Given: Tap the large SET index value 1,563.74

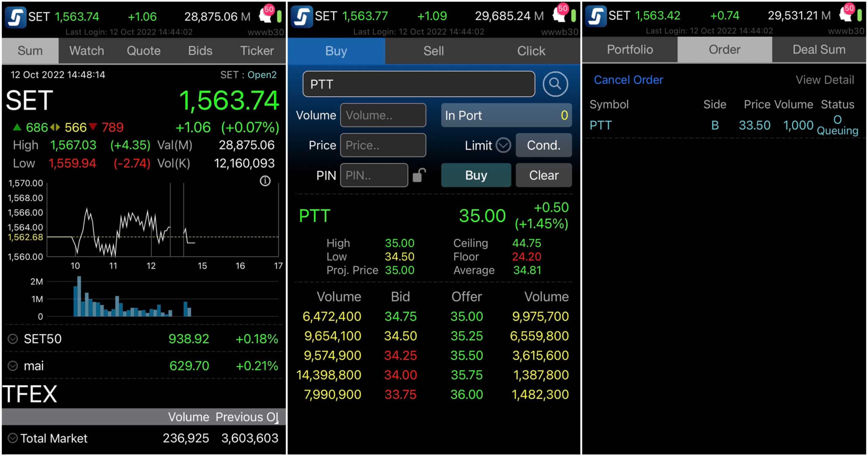Looking at the screenshot, I should [x=229, y=101].
